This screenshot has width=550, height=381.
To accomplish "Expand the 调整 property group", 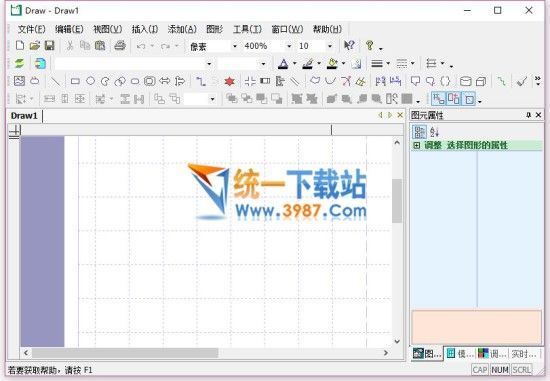I will (x=416, y=145).
